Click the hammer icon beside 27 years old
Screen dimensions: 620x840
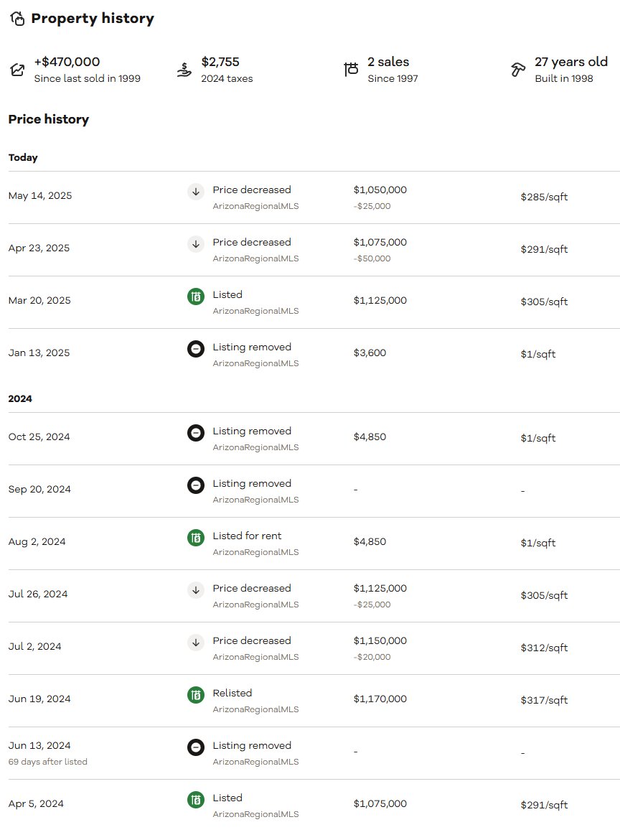click(517, 69)
